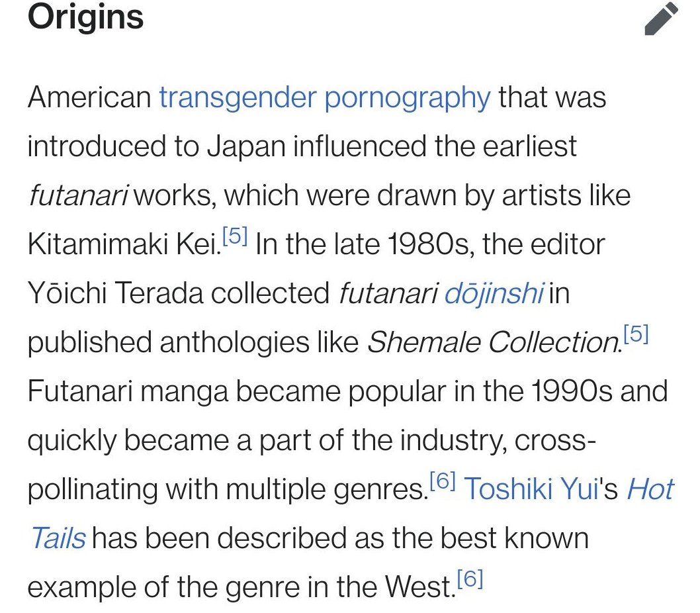Viewport: 700px width, 613px height.
Task: Collapse the Origins section heading
Action: pos(85,17)
